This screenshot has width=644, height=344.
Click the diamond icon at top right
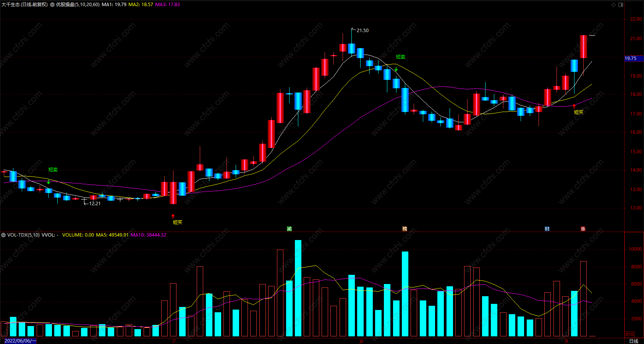(x=614, y=5)
